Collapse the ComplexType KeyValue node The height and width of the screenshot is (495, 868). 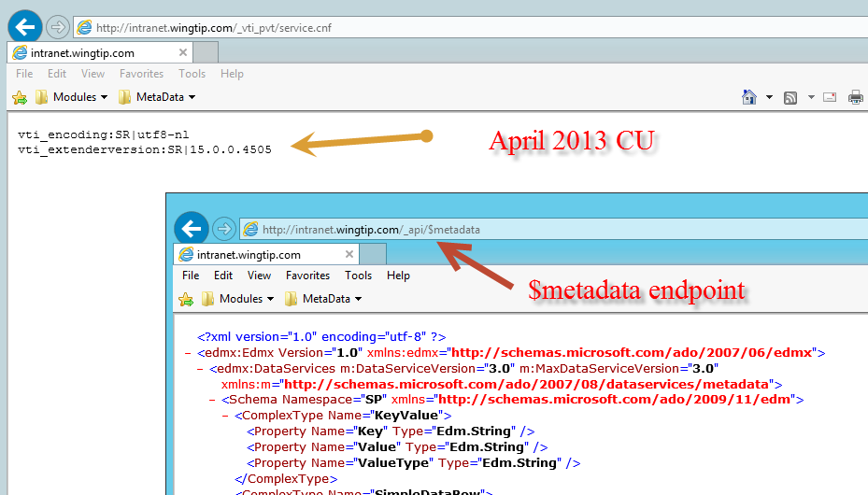click(x=225, y=416)
